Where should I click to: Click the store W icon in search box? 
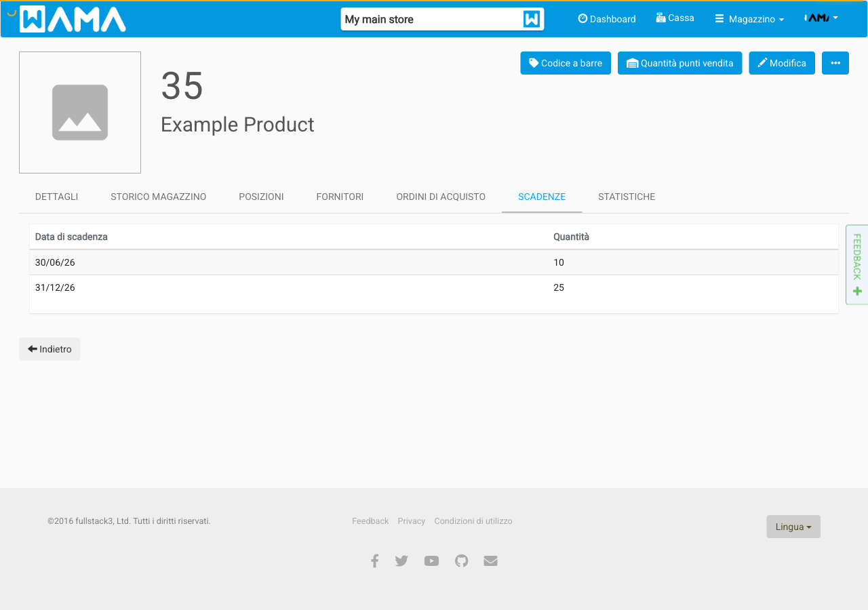[x=532, y=19]
